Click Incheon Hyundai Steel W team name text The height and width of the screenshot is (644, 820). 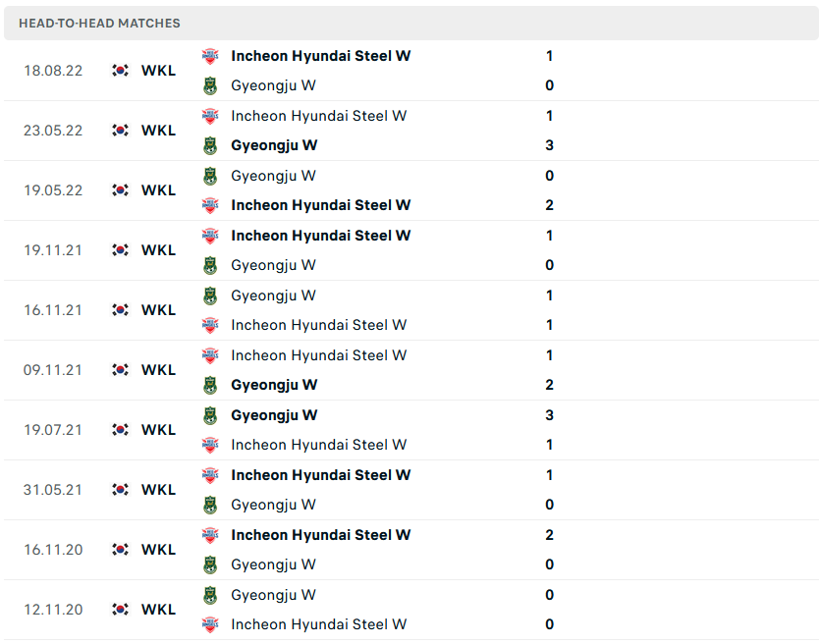(x=320, y=56)
